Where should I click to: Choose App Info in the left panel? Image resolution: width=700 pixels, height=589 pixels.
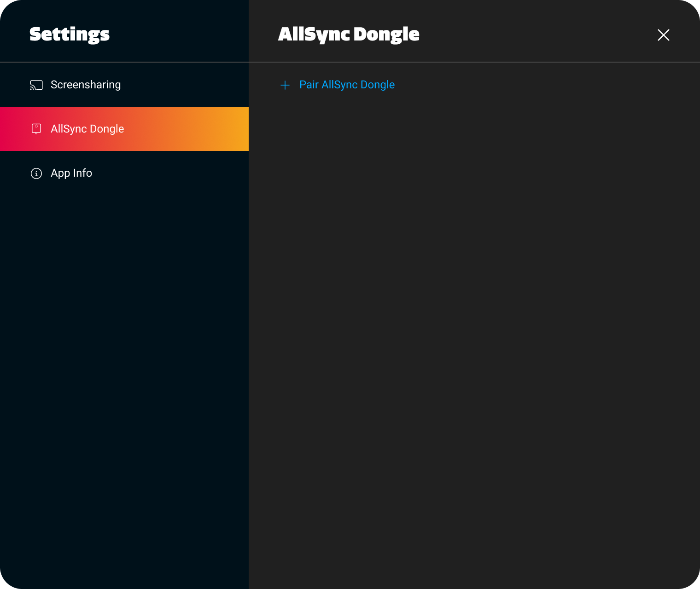pyautogui.click(x=71, y=173)
